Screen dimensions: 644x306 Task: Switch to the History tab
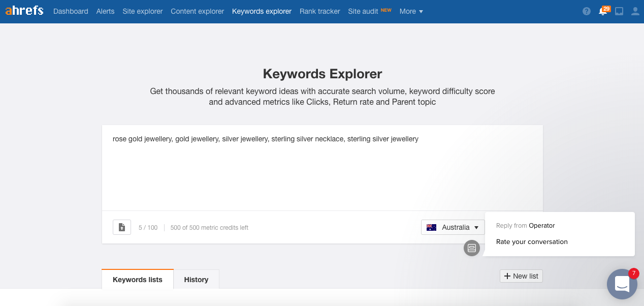tap(197, 280)
